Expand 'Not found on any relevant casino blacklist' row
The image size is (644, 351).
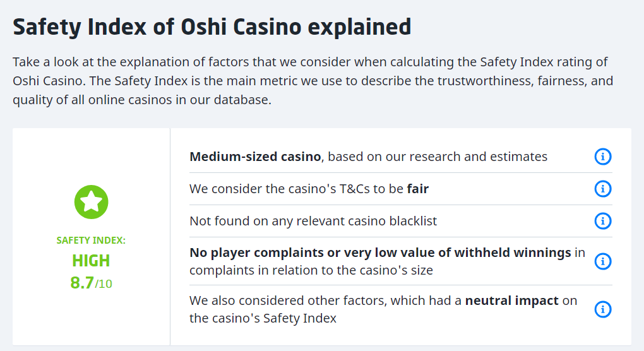(313, 221)
